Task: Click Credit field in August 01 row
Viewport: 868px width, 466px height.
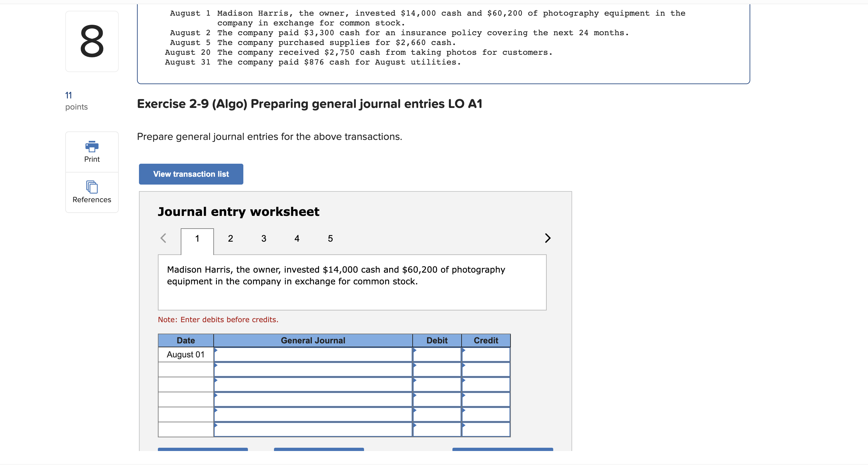Action: coord(486,354)
